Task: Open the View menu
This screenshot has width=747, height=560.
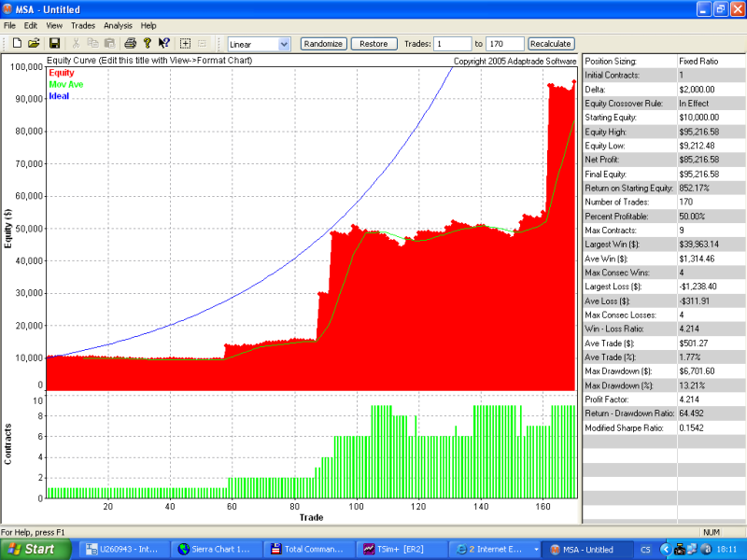Action: click(x=54, y=25)
